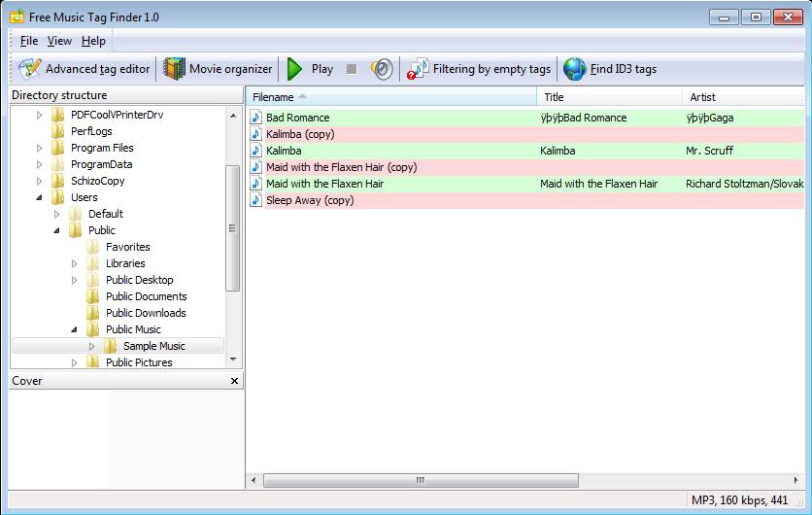Select the Sleep Away (copy) file icon

pyautogui.click(x=256, y=200)
